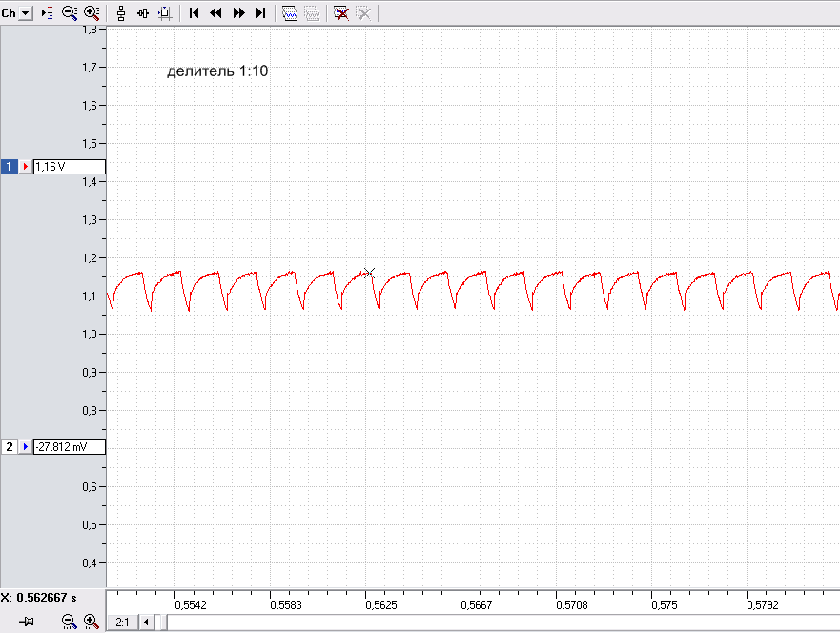
Task: Open the Ch channel dropdown
Action: (x=25, y=12)
